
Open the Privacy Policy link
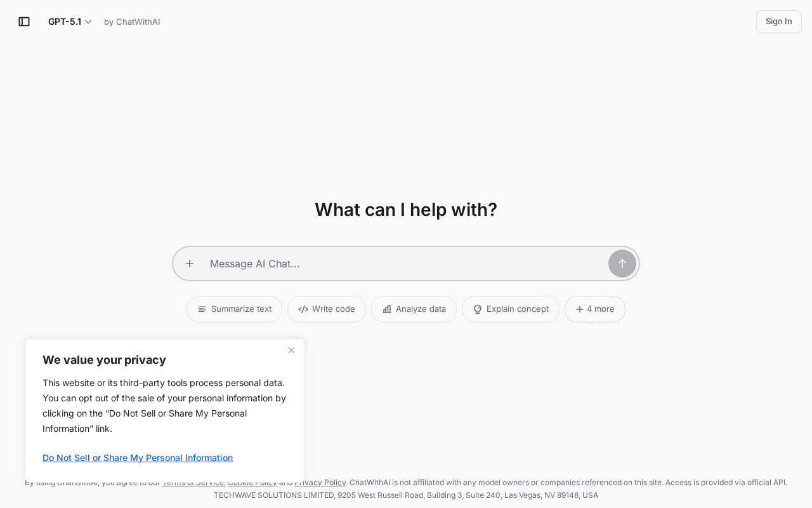click(320, 483)
